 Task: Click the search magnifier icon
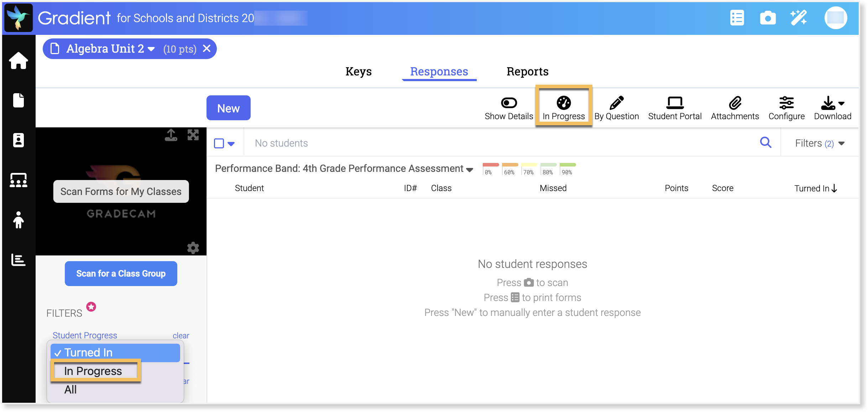765,143
